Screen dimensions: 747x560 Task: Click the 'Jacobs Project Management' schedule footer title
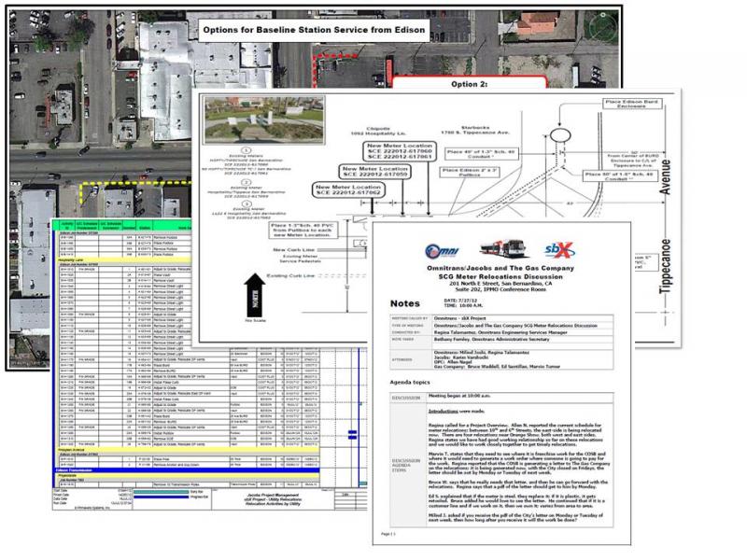[x=273, y=495]
